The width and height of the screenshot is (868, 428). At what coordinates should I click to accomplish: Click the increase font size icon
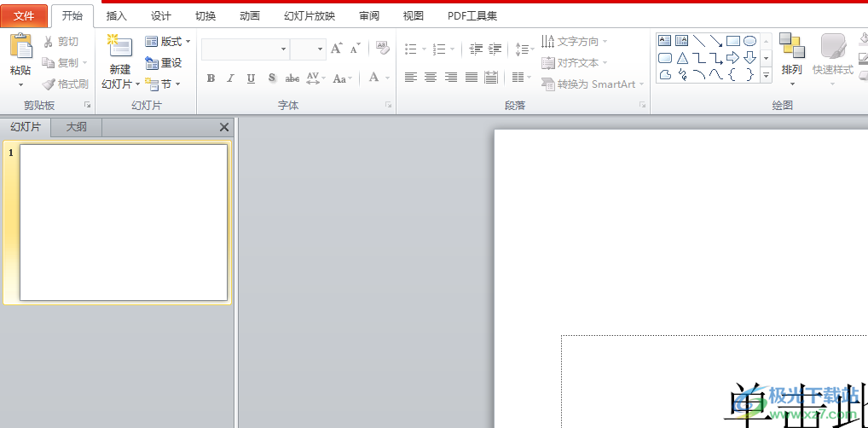click(337, 49)
